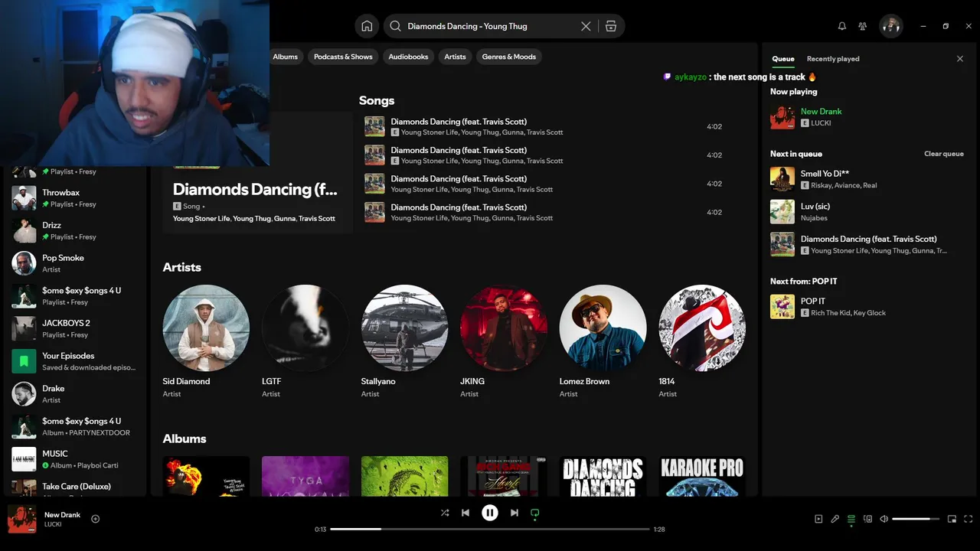Open Connect to a device
This screenshot has width=980, height=551.
coord(868,519)
